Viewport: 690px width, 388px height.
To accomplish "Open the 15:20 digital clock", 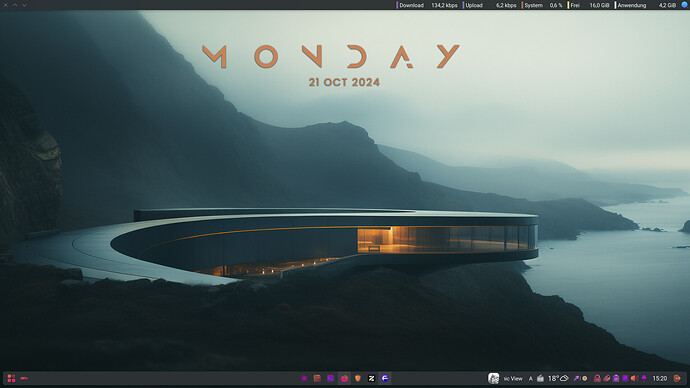I will click(660, 378).
